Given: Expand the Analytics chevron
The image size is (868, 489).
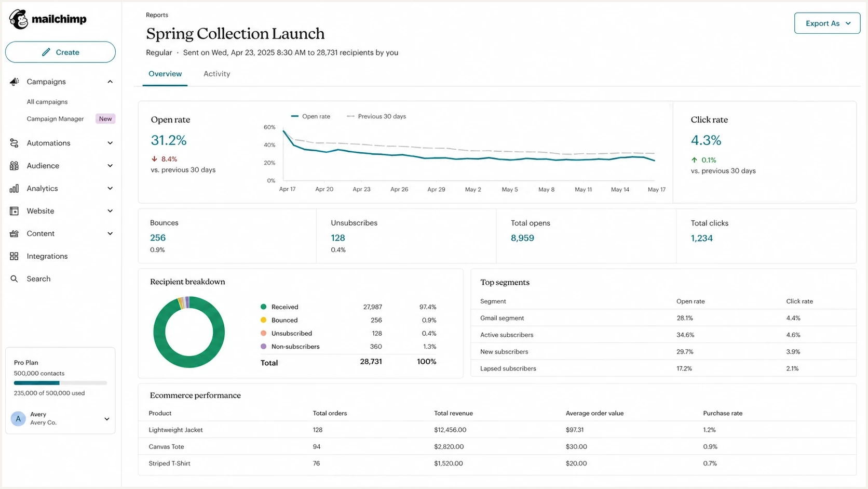Looking at the screenshot, I should click(x=110, y=188).
